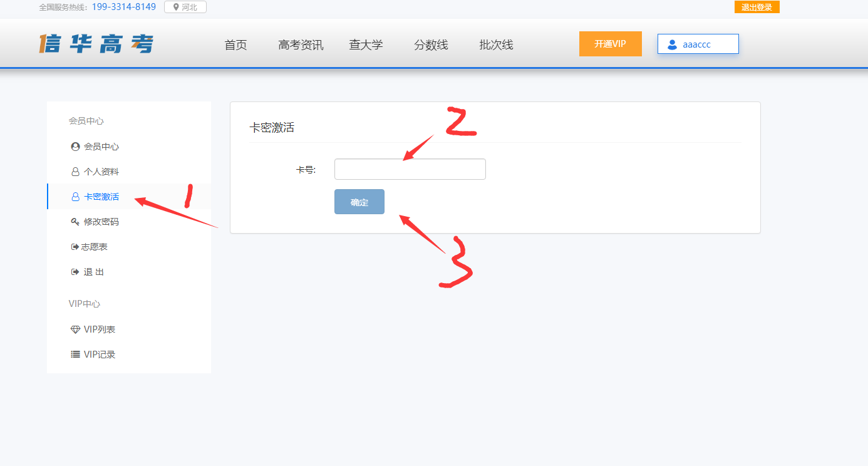Click the 个人资料 user icon

point(76,172)
